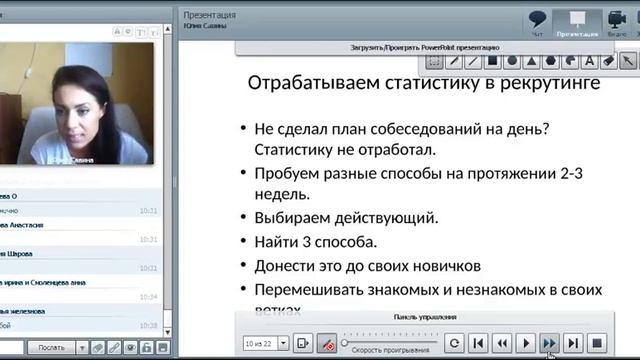This screenshot has height=360, width=640.
Task: Click the chat sender name ending 'Шарова'
Action: (x=16, y=253)
